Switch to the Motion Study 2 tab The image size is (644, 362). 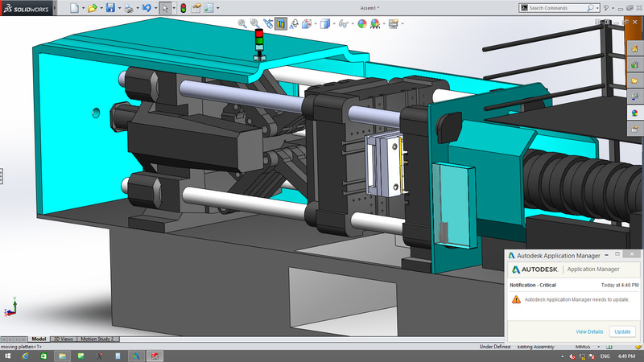click(x=97, y=339)
